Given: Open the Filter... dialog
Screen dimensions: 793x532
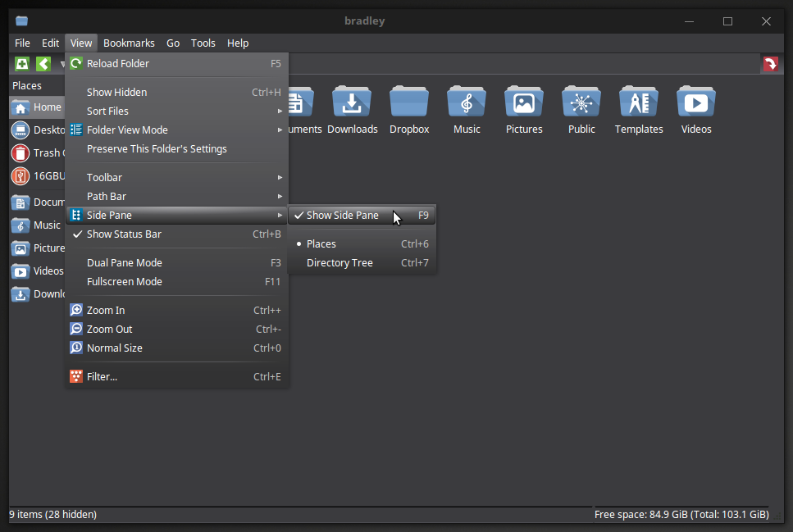Looking at the screenshot, I should (x=102, y=376).
